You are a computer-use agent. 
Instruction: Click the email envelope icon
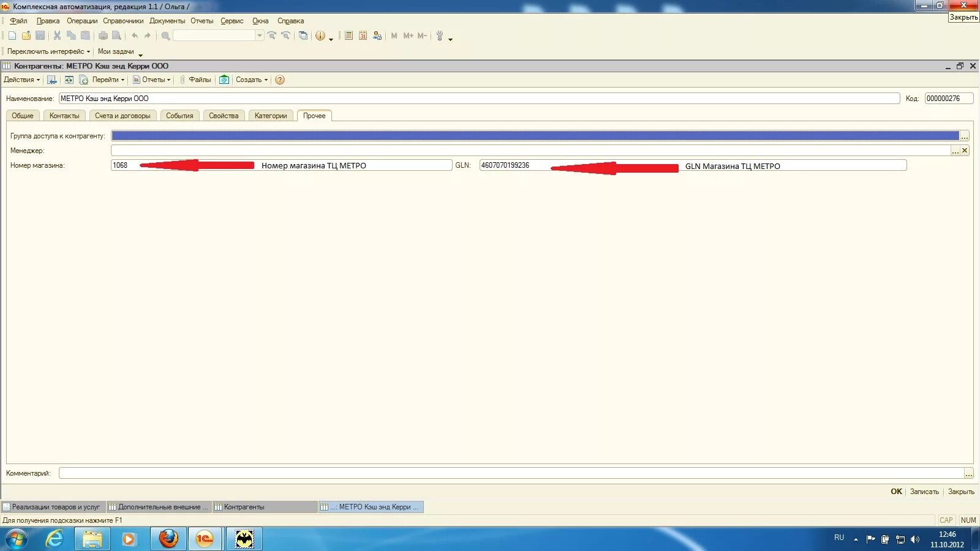coord(224,80)
